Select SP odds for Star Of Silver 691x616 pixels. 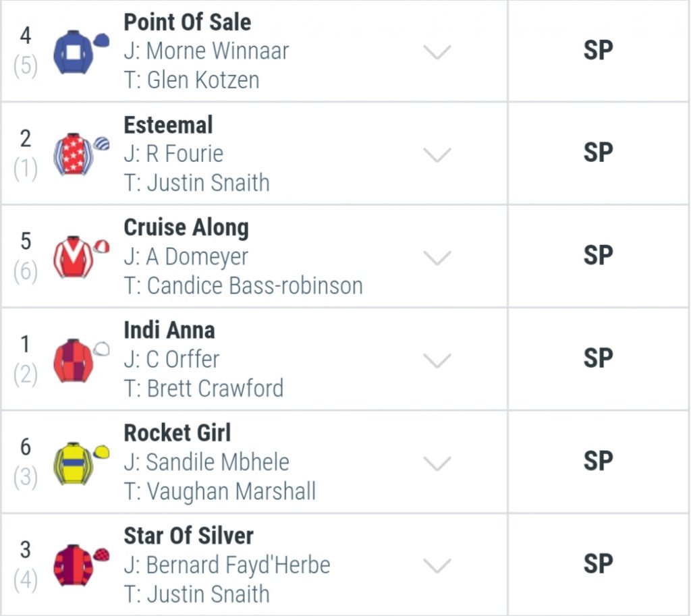point(598,564)
